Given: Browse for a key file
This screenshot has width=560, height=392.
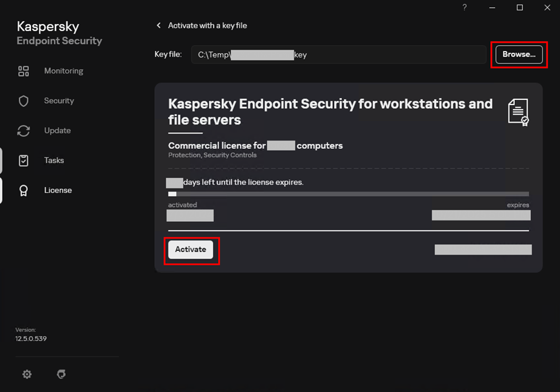Looking at the screenshot, I should pyautogui.click(x=519, y=54).
